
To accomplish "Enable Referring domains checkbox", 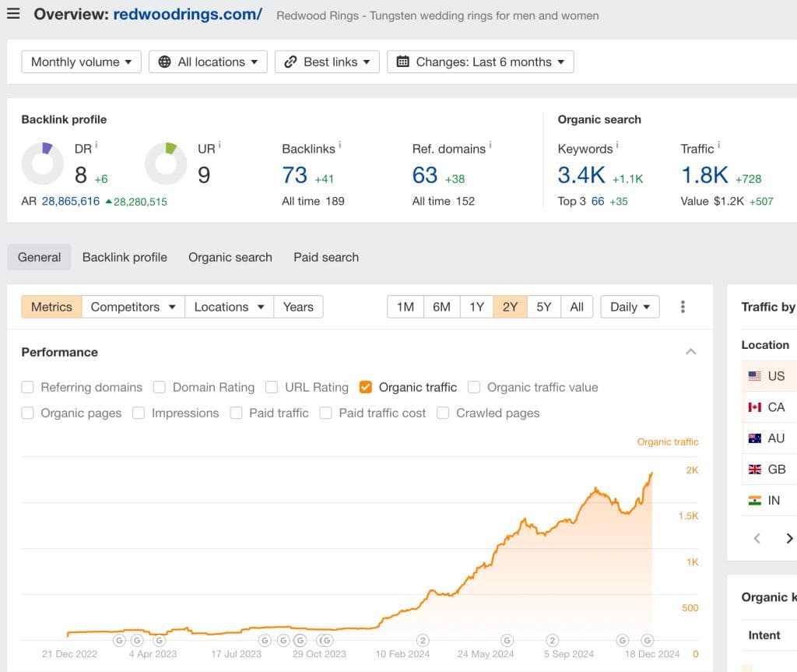I will (27, 387).
